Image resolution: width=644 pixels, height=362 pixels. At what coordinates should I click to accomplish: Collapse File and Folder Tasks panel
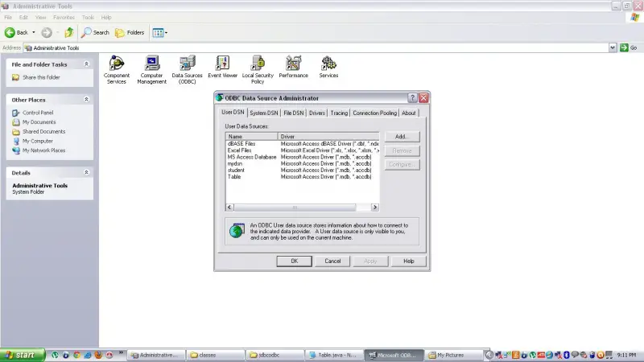(86, 64)
